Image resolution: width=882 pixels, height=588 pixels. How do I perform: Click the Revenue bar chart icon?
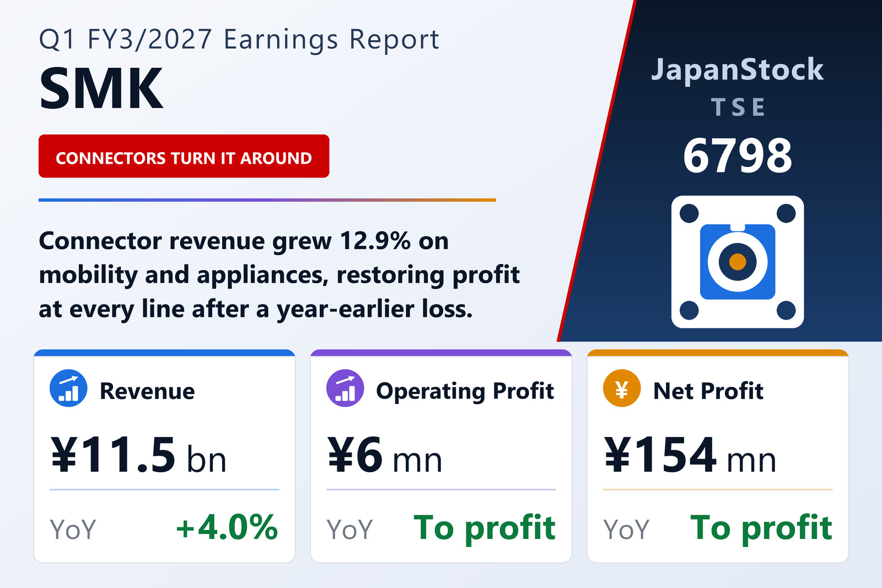coord(68,388)
